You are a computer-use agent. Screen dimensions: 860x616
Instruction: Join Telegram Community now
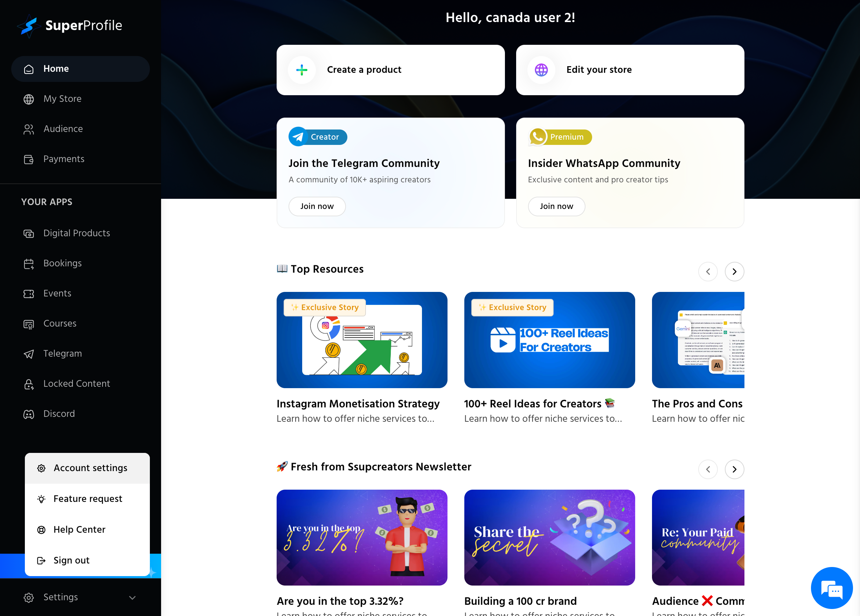tap(317, 206)
